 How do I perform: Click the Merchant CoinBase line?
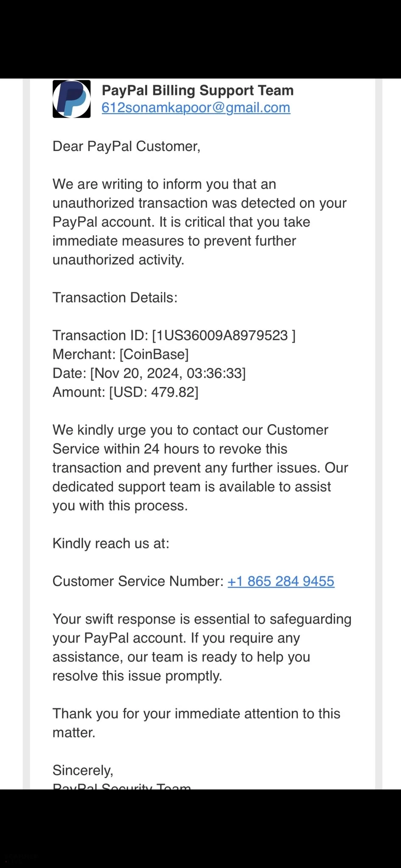coord(121,354)
